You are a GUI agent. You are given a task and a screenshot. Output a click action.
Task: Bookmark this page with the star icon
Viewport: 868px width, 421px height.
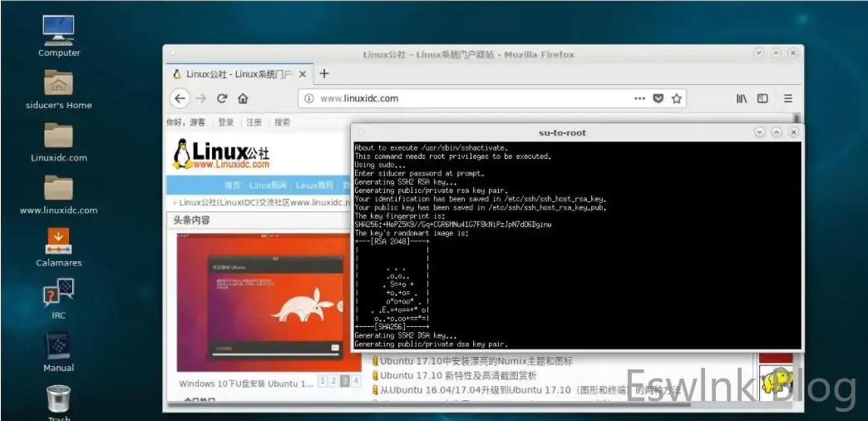tap(677, 98)
